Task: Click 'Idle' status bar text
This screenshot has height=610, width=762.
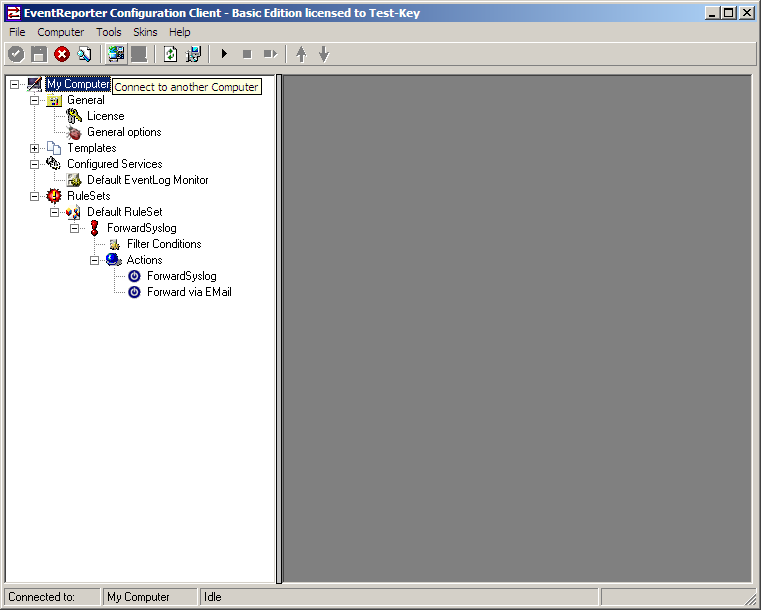Action: tap(213, 597)
